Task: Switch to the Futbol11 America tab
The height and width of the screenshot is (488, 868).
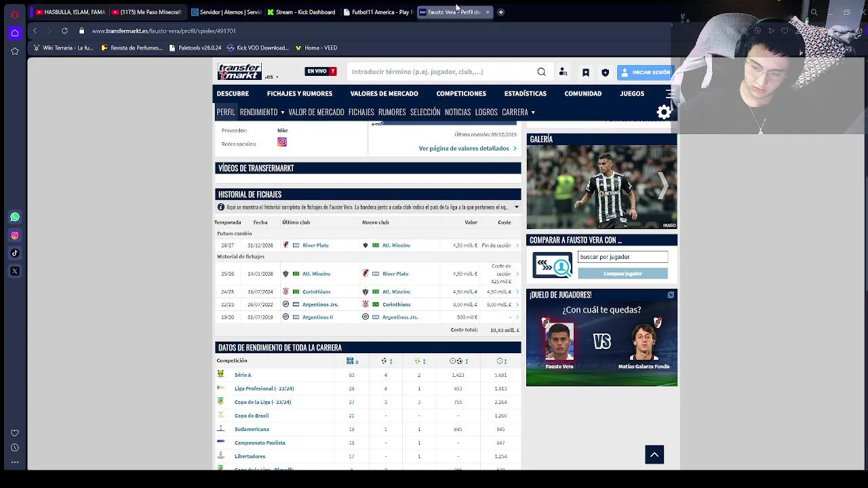Action: 379,12
